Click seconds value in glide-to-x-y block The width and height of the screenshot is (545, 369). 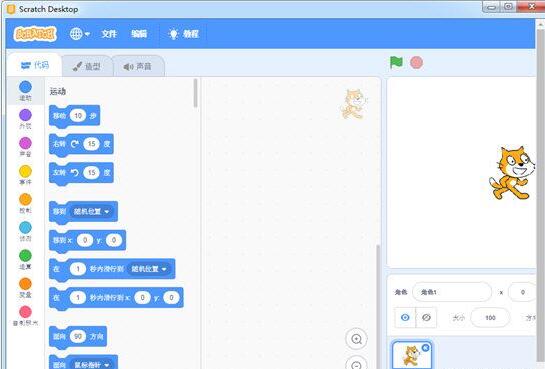click(x=78, y=297)
